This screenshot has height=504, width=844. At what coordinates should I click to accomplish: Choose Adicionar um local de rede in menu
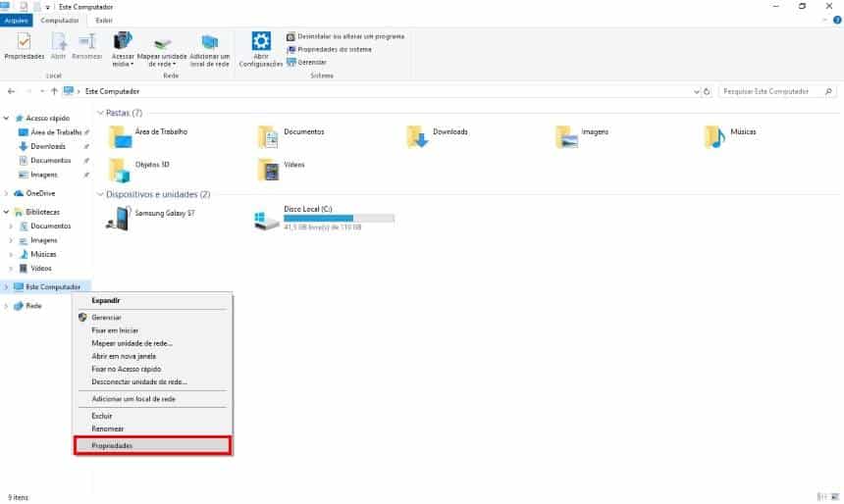click(153, 399)
